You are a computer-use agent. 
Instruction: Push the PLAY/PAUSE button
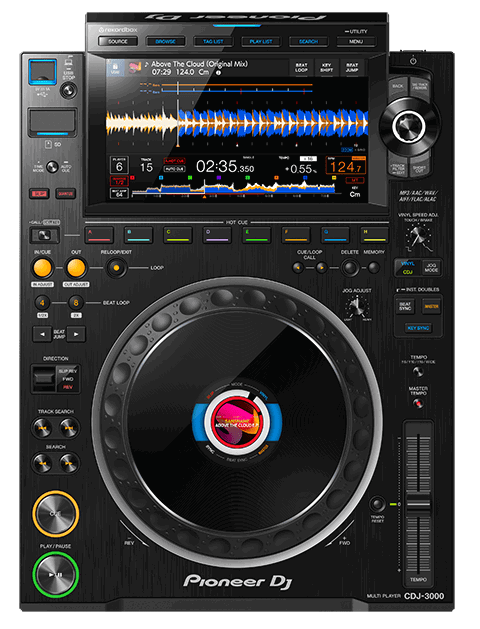coord(55,574)
